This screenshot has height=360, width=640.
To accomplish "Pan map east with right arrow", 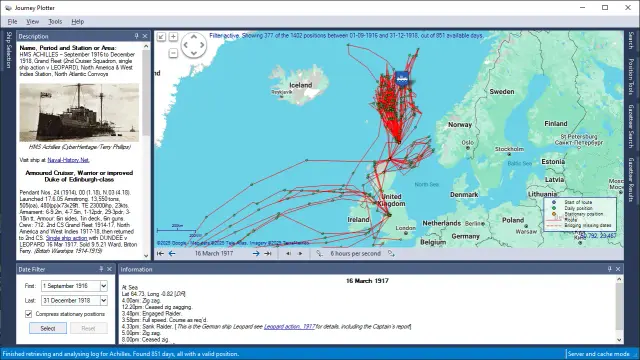I will point(202,45).
